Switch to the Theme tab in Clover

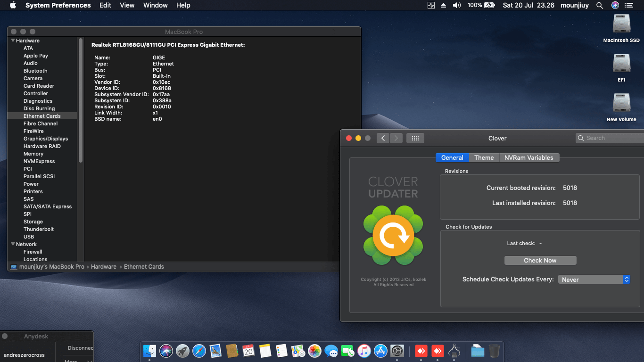pos(484,157)
